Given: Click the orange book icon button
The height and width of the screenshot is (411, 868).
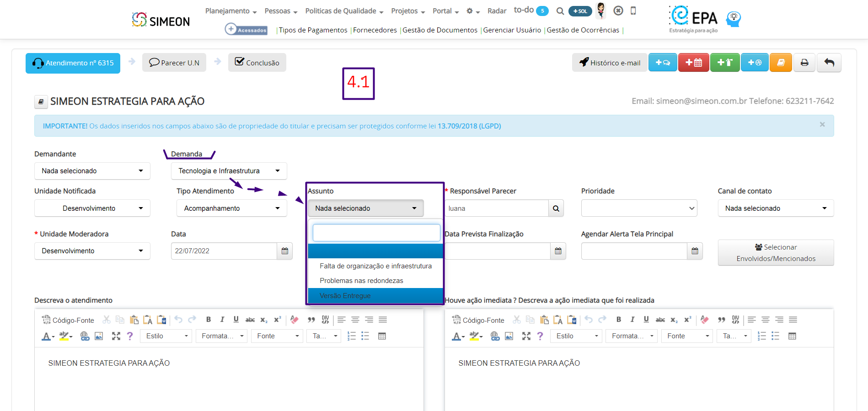Looking at the screenshot, I should (781, 63).
